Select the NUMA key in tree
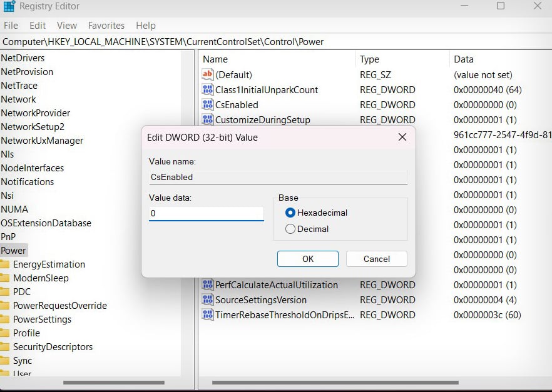This screenshot has width=552, height=392. pyautogui.click(x=14, y=209)
